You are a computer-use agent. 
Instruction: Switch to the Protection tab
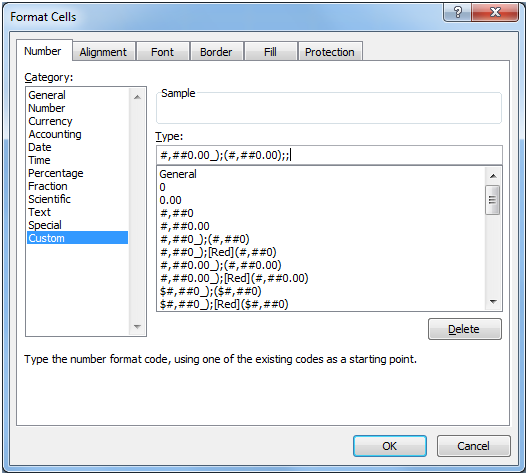tap(330, 52)
